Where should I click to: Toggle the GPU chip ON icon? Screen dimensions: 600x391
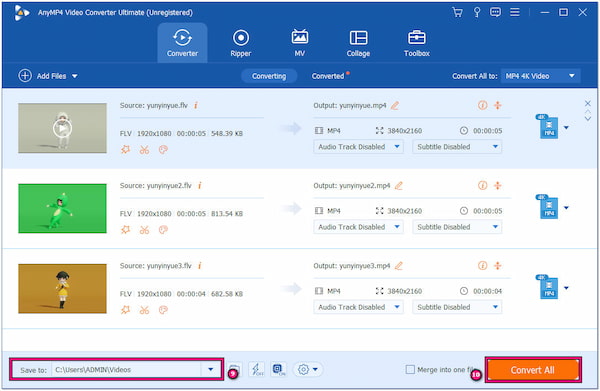coord(279,370)
